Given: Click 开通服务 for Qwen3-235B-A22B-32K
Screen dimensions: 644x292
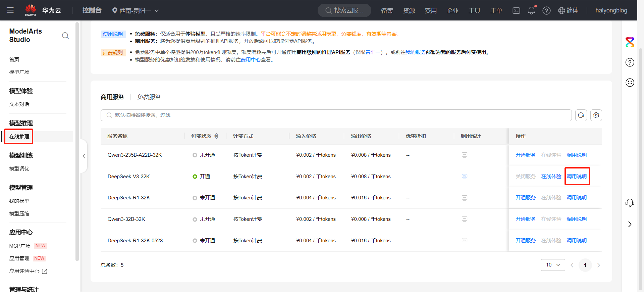Looking at the screenshot, I should pyautogui.click(x=526, y=155).
